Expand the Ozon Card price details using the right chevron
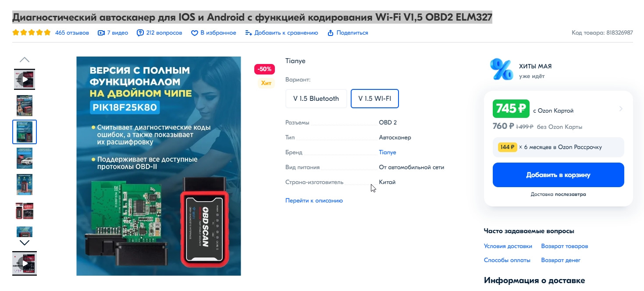Image resolution: width=644 pixels, height=291 pixels. pos(620,109)
